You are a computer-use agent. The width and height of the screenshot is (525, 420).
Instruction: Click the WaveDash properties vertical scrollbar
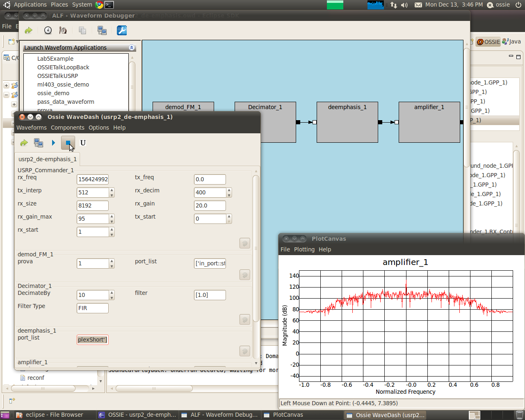click(256, 248)
